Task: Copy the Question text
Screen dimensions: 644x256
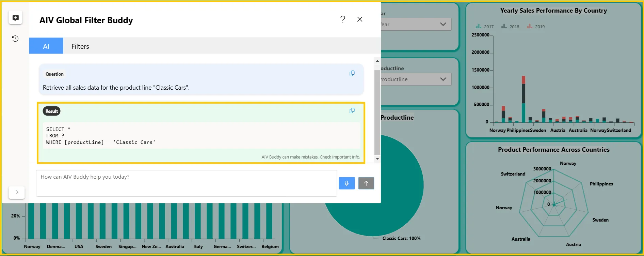Action: pos(352,73)
